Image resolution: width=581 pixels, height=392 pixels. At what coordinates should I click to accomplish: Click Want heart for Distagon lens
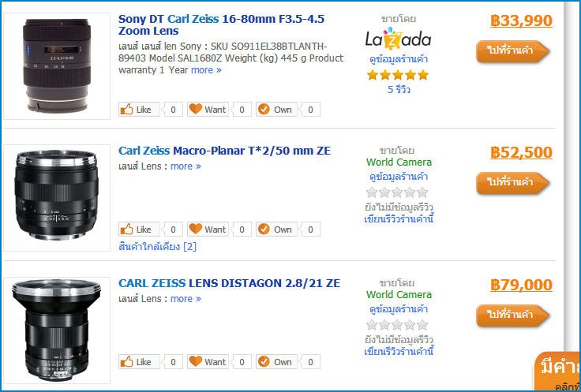point(207,362)
